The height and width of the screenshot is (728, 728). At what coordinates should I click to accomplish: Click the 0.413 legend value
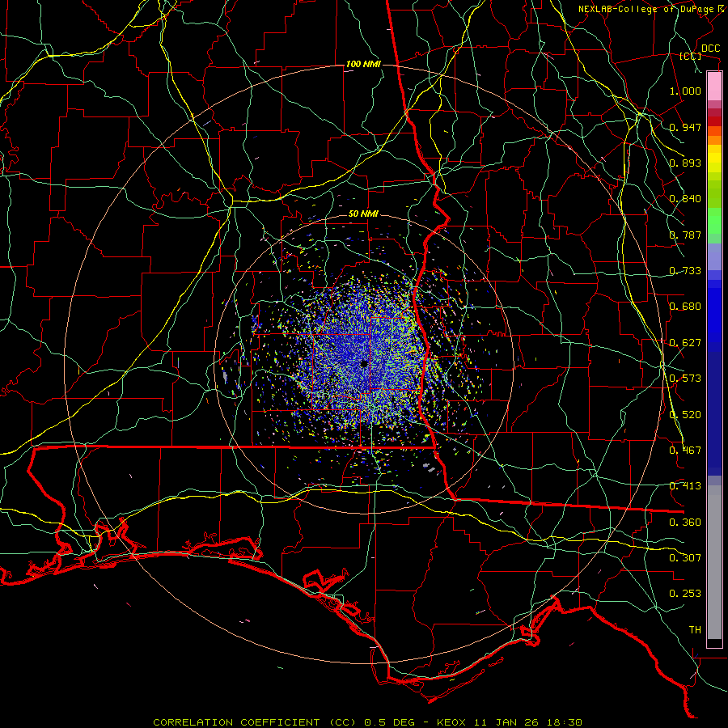[685, 486]
